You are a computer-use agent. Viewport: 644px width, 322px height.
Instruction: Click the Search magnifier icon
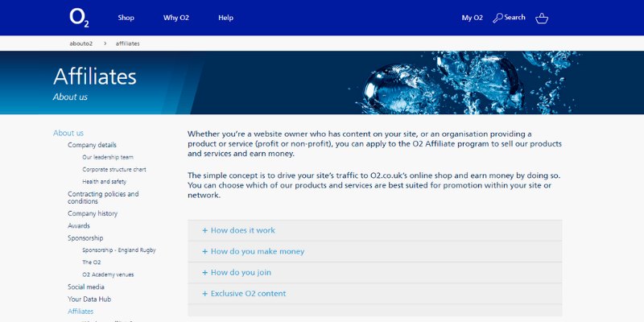(x=497, y=18)
